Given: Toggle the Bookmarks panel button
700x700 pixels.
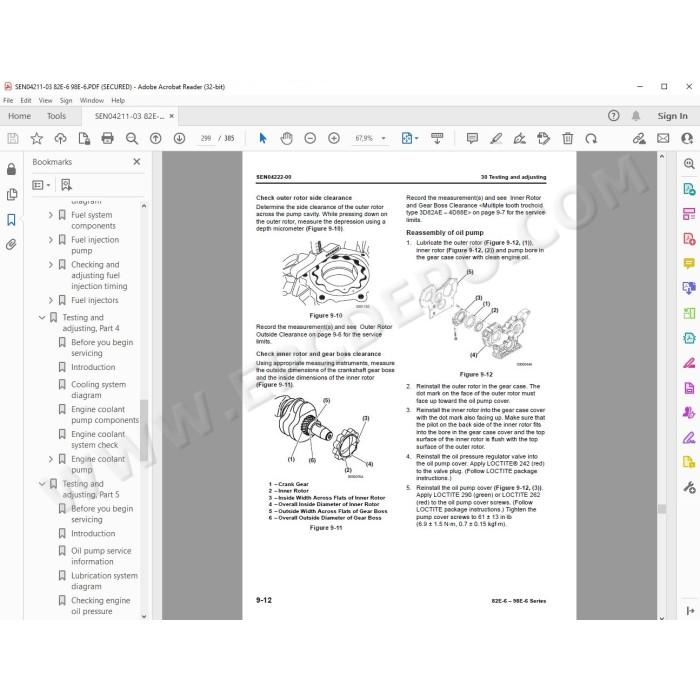Looking at the screenshot, I should pyautogui.click(x=12, y=220).
